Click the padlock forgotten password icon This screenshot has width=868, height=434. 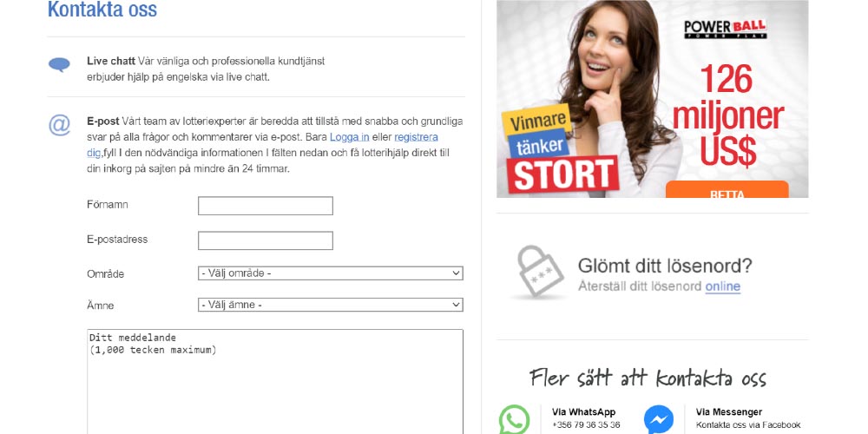pyautogui.click(x=540, y=273)
